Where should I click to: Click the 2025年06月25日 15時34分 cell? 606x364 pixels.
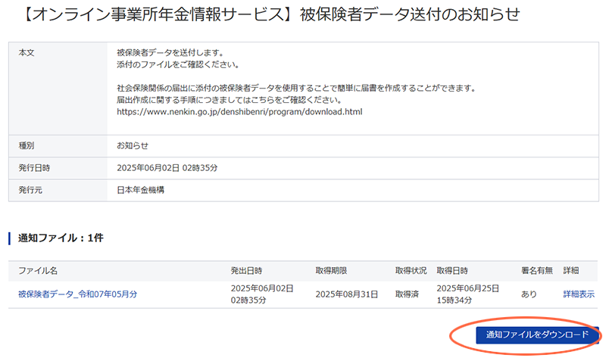coord(468,294)
